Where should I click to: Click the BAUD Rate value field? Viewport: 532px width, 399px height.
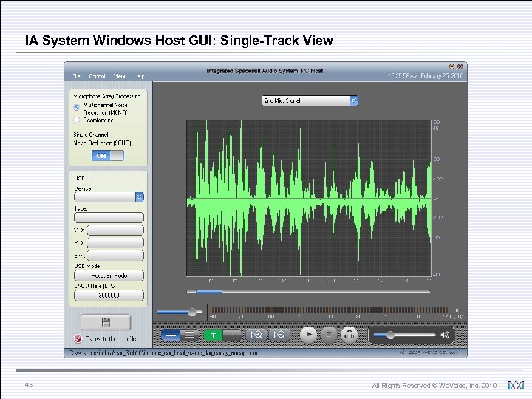click(x=109, y=296)
